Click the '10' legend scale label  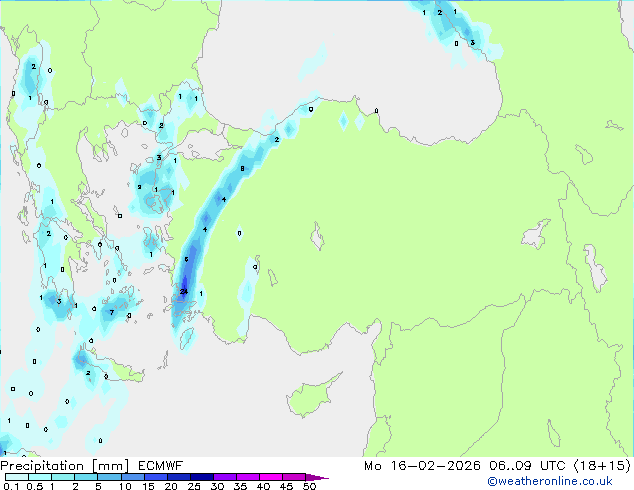(125, 486)
